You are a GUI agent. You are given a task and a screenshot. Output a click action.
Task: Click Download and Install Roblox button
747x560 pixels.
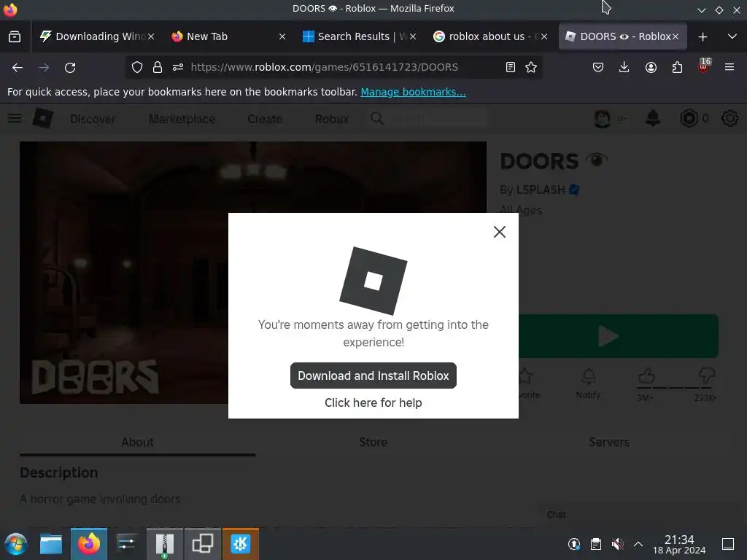373,376
